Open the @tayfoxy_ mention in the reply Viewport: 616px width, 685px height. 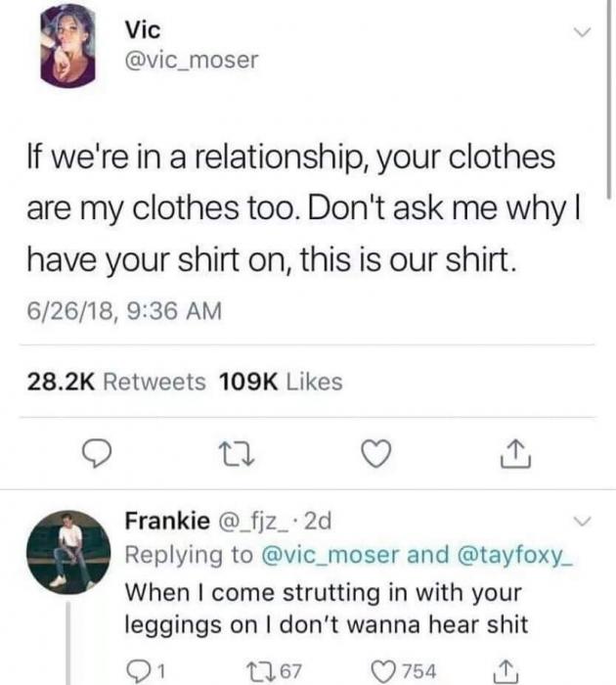coord(514,554)
